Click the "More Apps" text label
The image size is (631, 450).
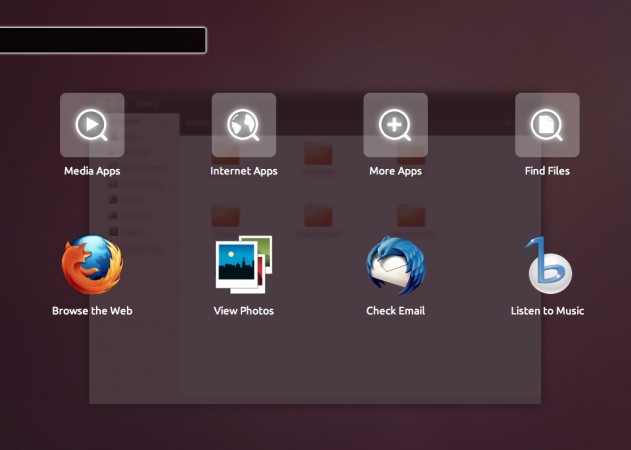(x=395, y=171)
